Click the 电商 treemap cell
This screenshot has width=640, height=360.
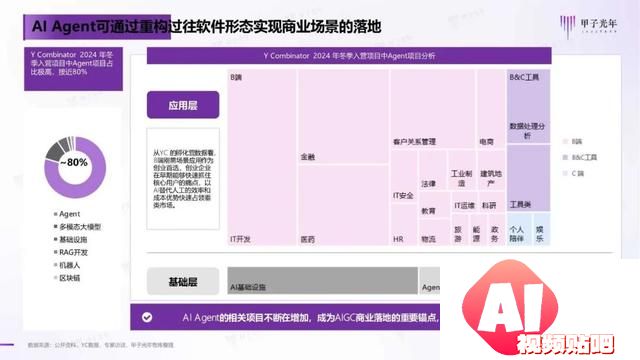pyautogui.click(x=491, y=109)
